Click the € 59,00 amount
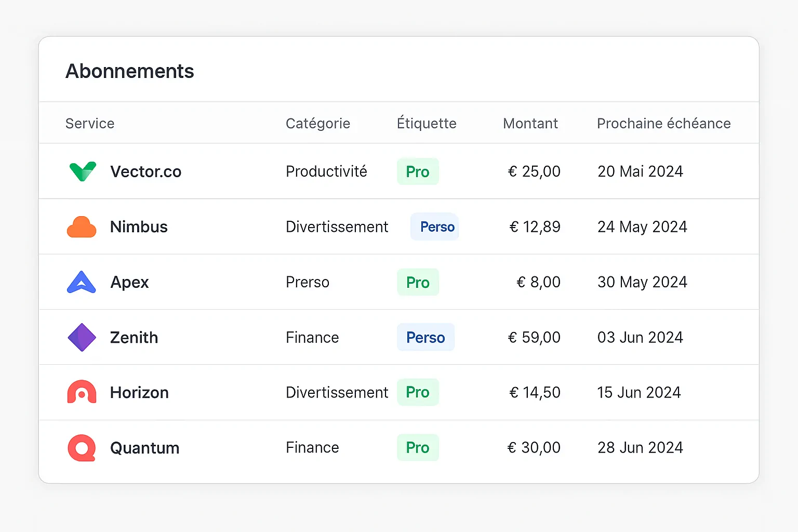This screenshot has height=532, width=798. 534,338
